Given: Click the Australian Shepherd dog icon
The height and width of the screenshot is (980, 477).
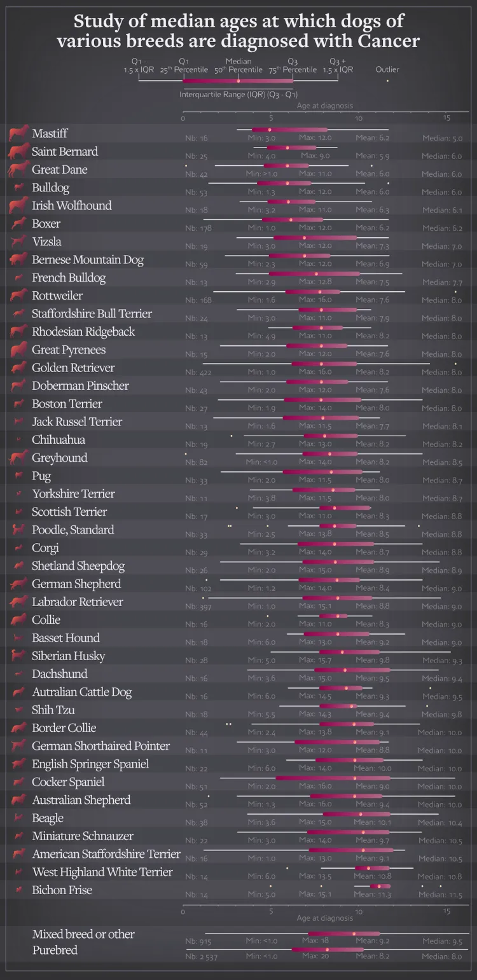Looking at the screenshot, I should (x=18, y=800).
